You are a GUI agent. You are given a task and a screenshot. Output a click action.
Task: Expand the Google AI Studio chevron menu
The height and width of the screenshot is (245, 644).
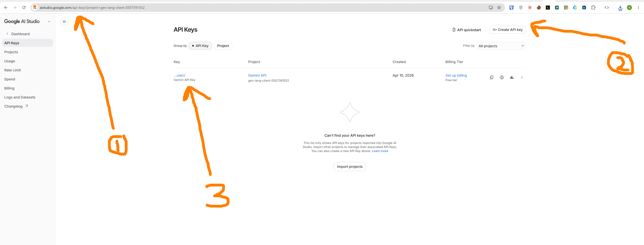pos(49,22)
